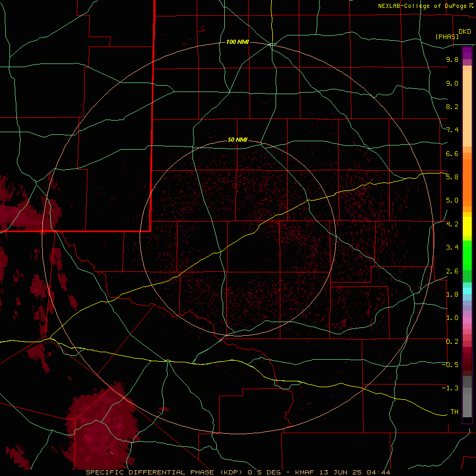Click the 5.0 legend value
Image resolution: width=476 pixels, height=476 pixels.
452,200
